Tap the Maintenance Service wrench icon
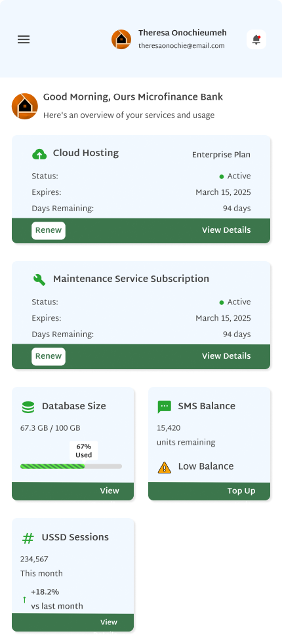Viewport: 282px width, 644px height. [39, 279]
